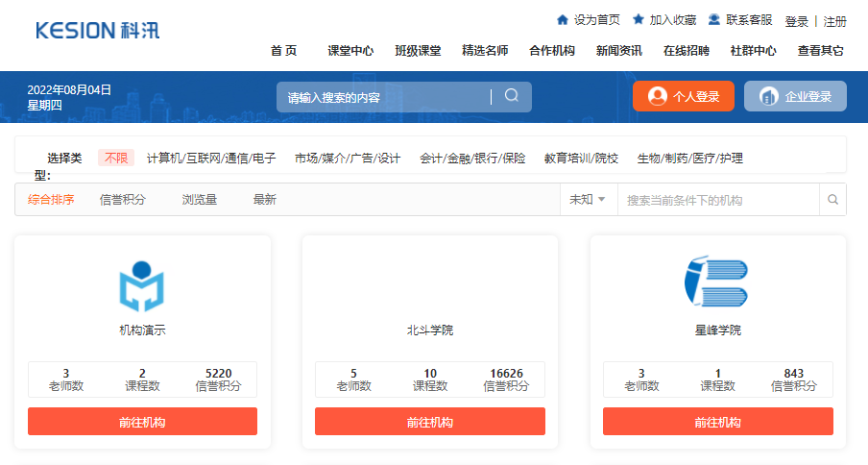Click the 设为首页 link
Screen dimensions: 868x465
pos(597,20)
